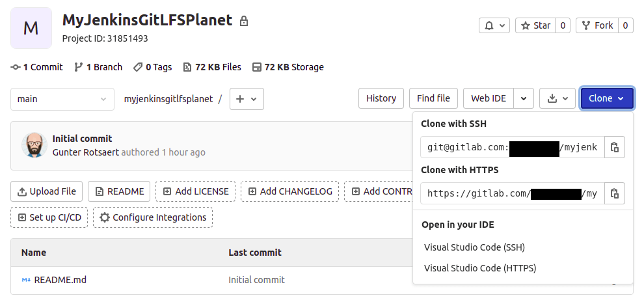Copy the SSH clone URL

point(615,147)
